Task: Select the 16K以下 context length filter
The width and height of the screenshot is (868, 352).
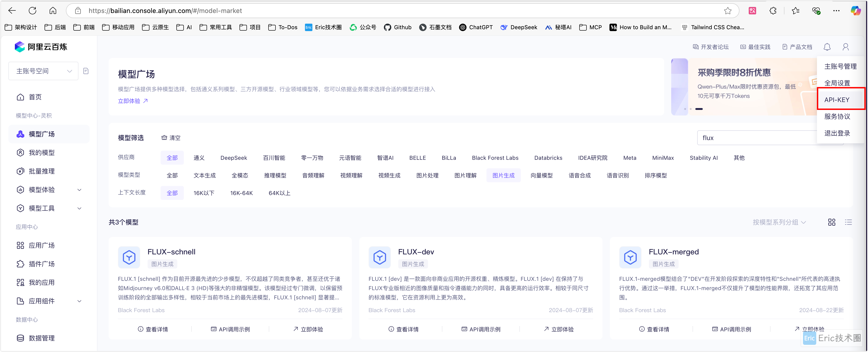Action: (x=204, y=193)
